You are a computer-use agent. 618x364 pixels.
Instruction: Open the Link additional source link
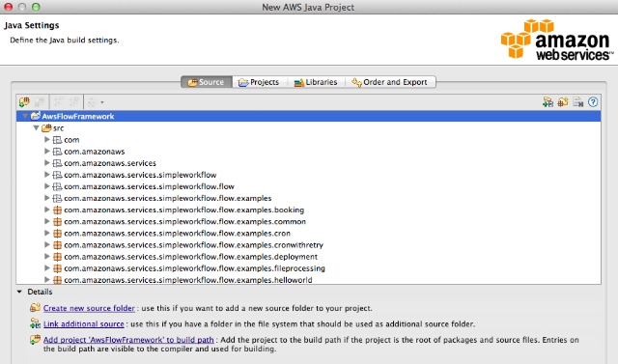tap(84, 323)
